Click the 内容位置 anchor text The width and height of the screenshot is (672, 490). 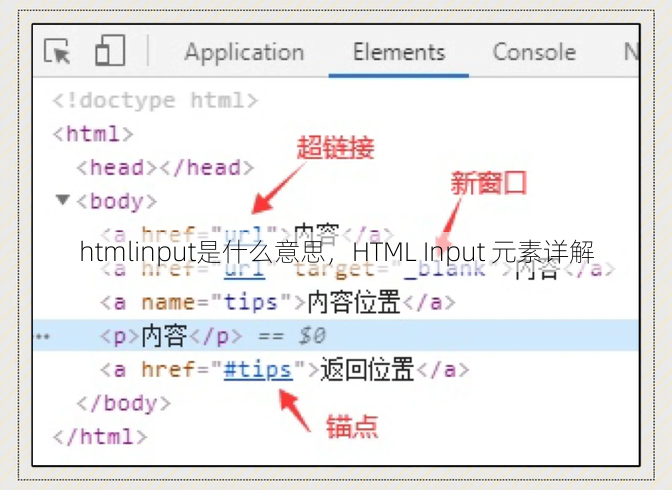[354, 302]
